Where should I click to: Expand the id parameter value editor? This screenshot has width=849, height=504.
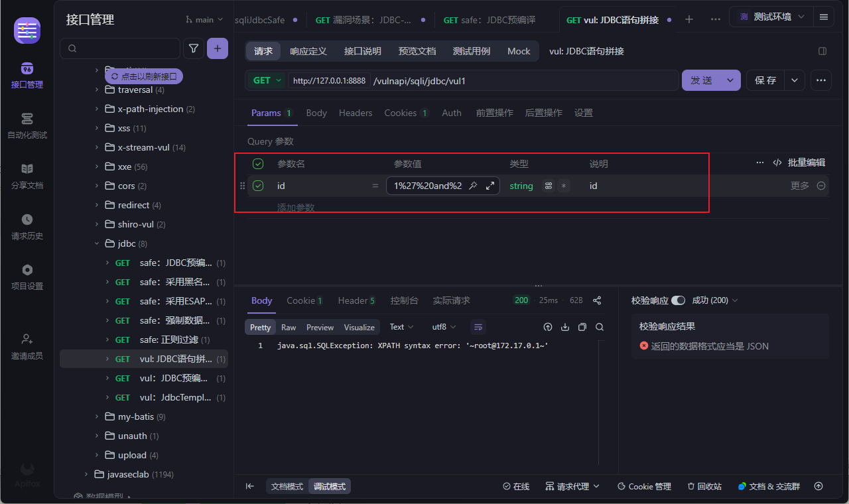(x=490, y=186)
